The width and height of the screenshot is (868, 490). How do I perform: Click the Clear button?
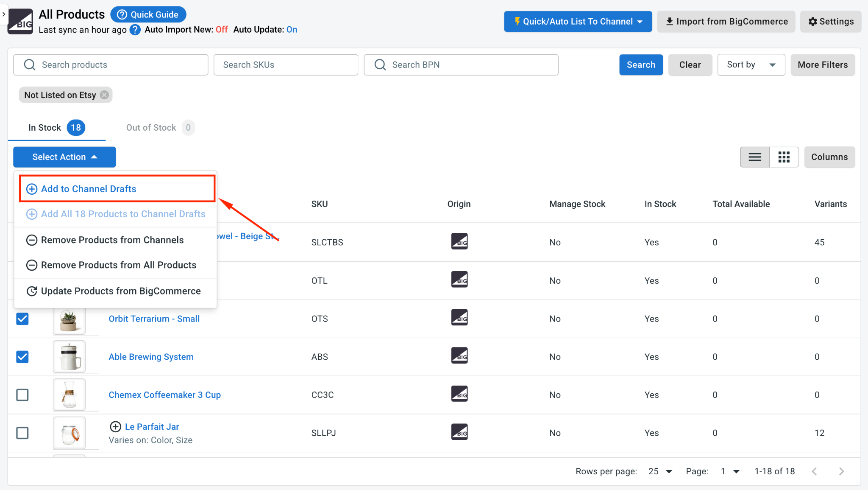pos(690,64)
